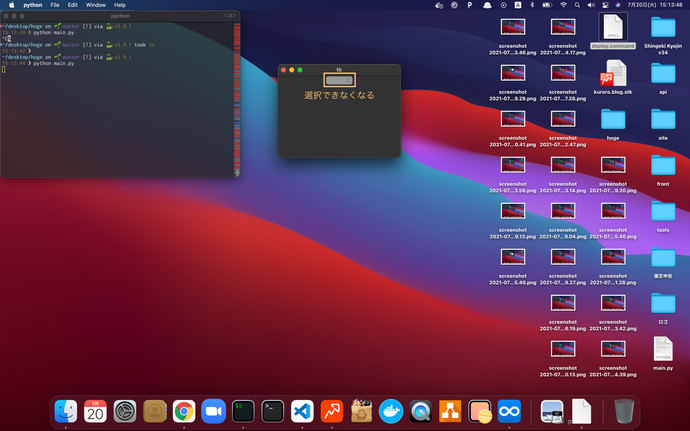Select the kuroro.blog.stk file
This screenshot has height=431, width=690.
613,77
